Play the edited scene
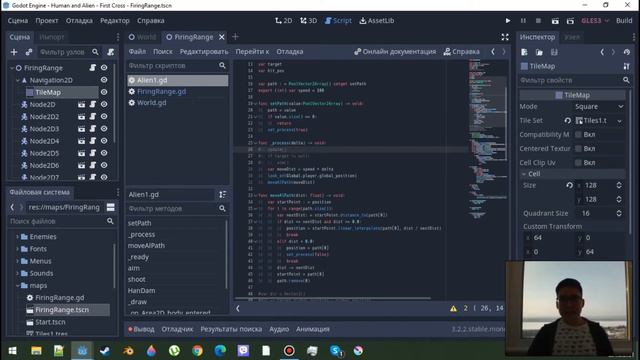Image resolution: width=640 pixels, height=360 pixels. tap(555, 21)
